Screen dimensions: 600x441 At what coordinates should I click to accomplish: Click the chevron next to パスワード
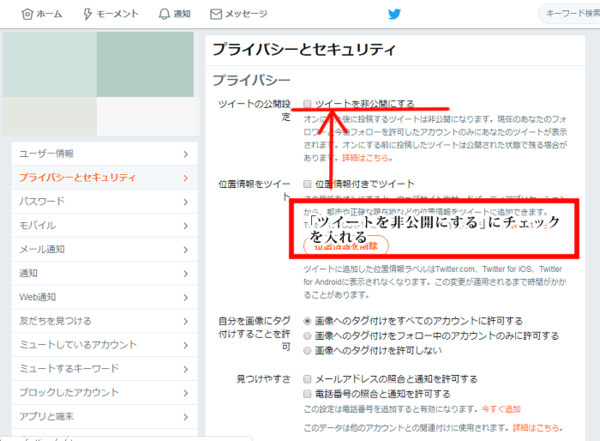(x=186, y=202)
